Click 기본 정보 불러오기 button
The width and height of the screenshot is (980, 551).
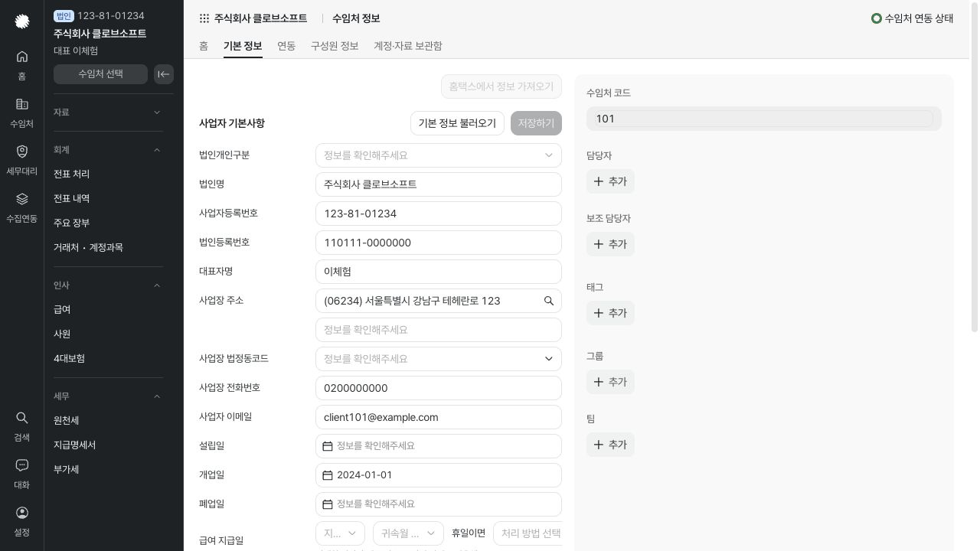(457, 123)
